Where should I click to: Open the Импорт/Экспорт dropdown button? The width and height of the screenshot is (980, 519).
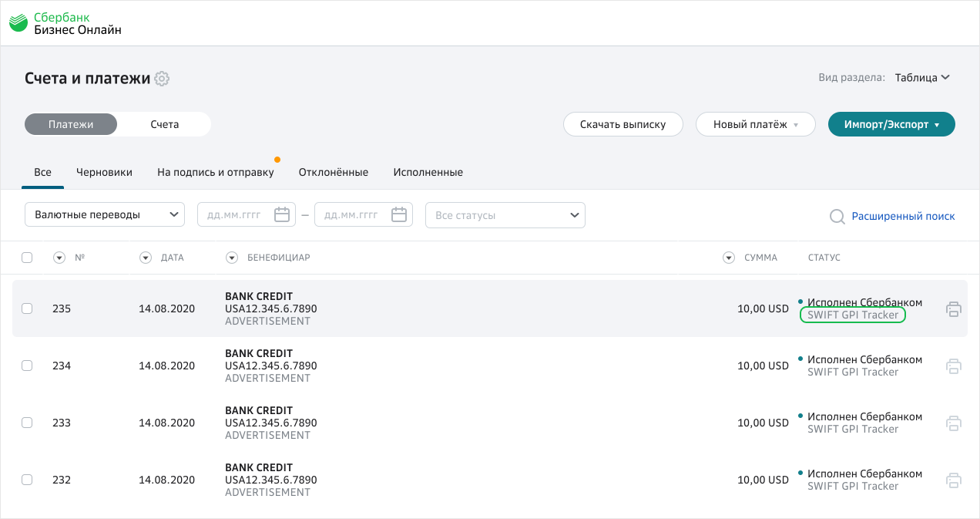[x=891, y=124]
